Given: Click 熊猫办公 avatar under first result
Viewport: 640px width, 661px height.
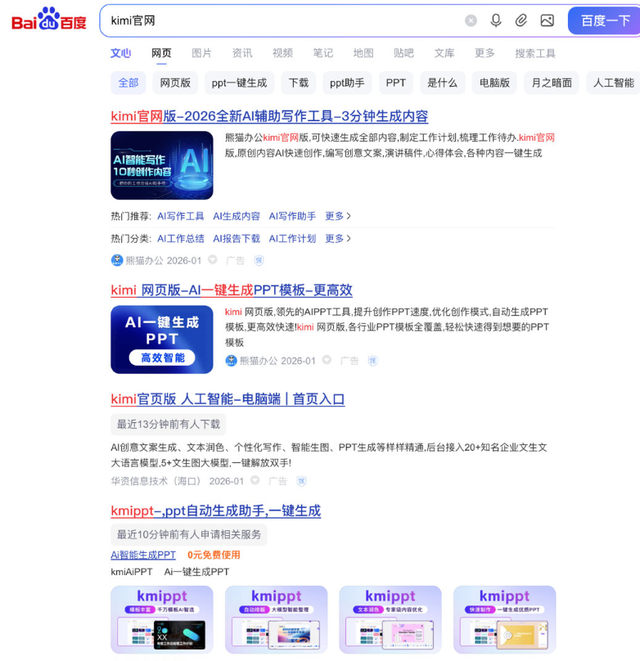Looking at the screenshot, I should (117, 261).
